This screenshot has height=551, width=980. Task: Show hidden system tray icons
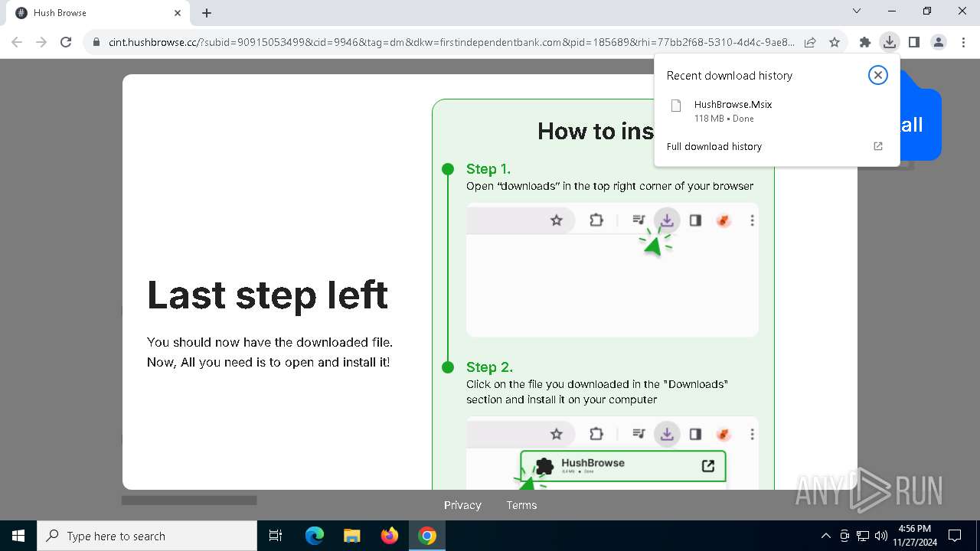825,536
